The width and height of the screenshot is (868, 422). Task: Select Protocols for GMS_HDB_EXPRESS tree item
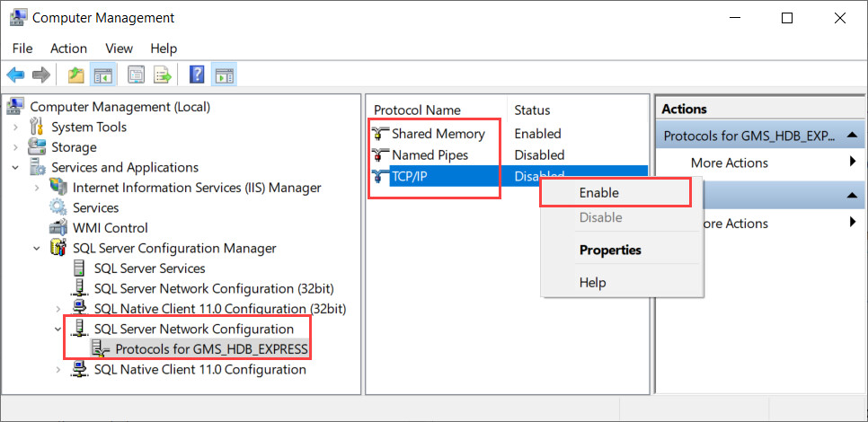pos(211,348)
